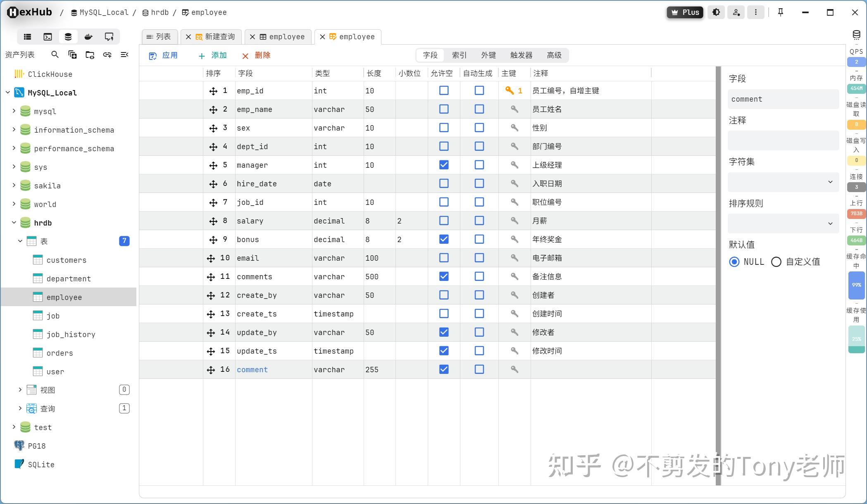Collapse the hrdb tables folder
The image size is (867, 504).
pyautogui.click(x=19, y=241)
